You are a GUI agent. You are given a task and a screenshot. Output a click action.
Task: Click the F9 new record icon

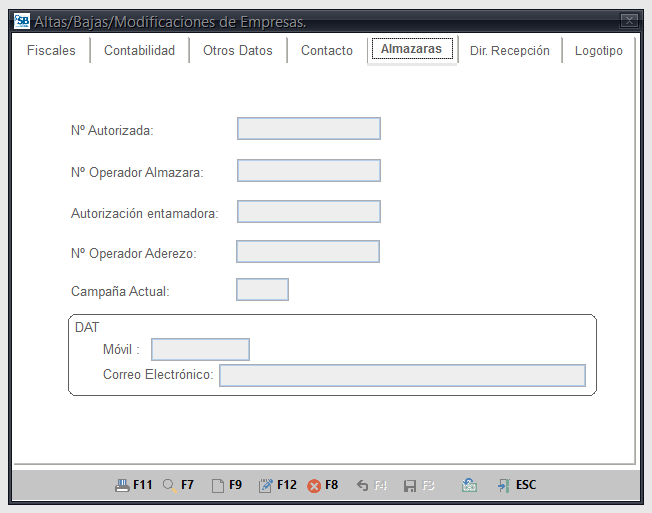[x=217, y=485]
